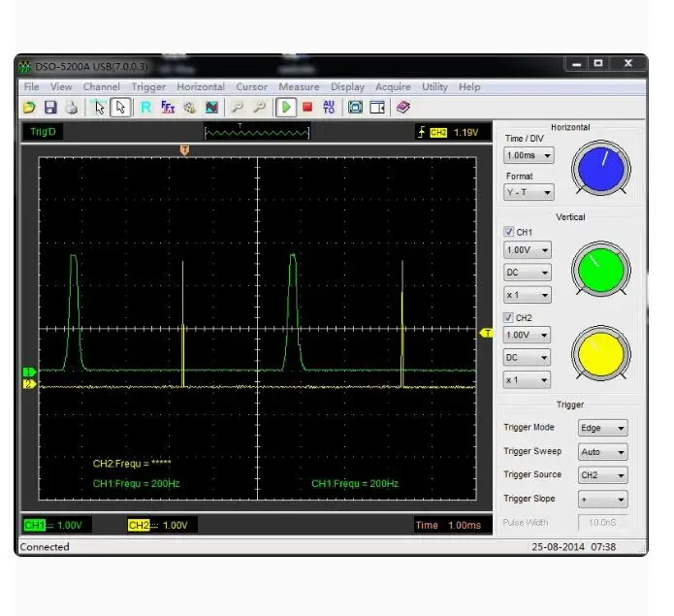Expand the Format Y-T dropdown
Viewport: 674px width, 616px height.
click(x=529, y=192)
